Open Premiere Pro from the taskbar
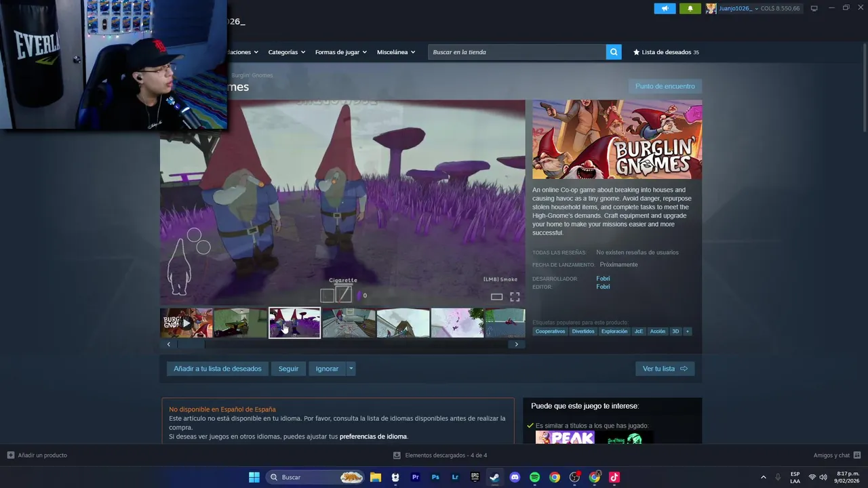The width and height of the screenshot is (868, 488). [x=415, y=477]
